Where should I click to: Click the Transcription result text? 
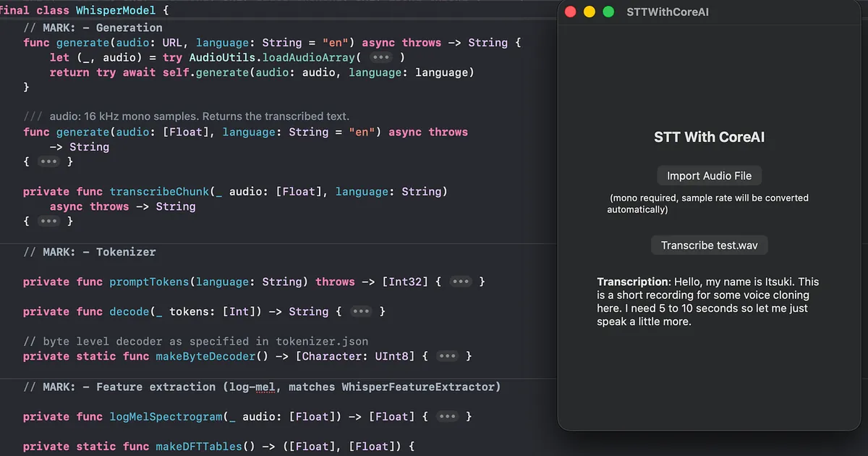[x=708, y=301]
